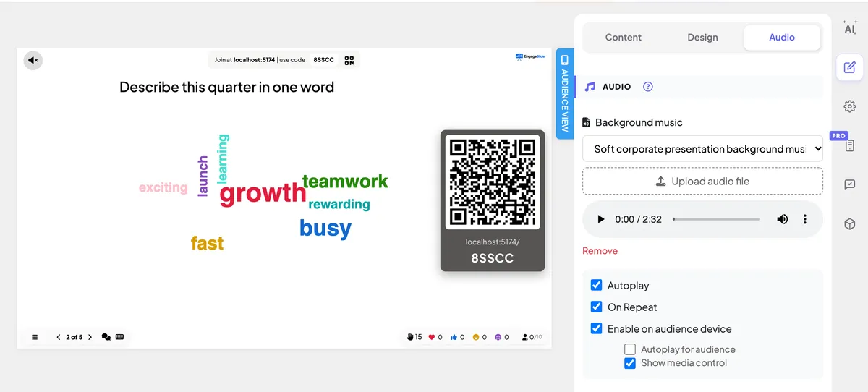The image size is (868, 392).
Task: Open the chat bubbles icon
Action: coord(106,337)
